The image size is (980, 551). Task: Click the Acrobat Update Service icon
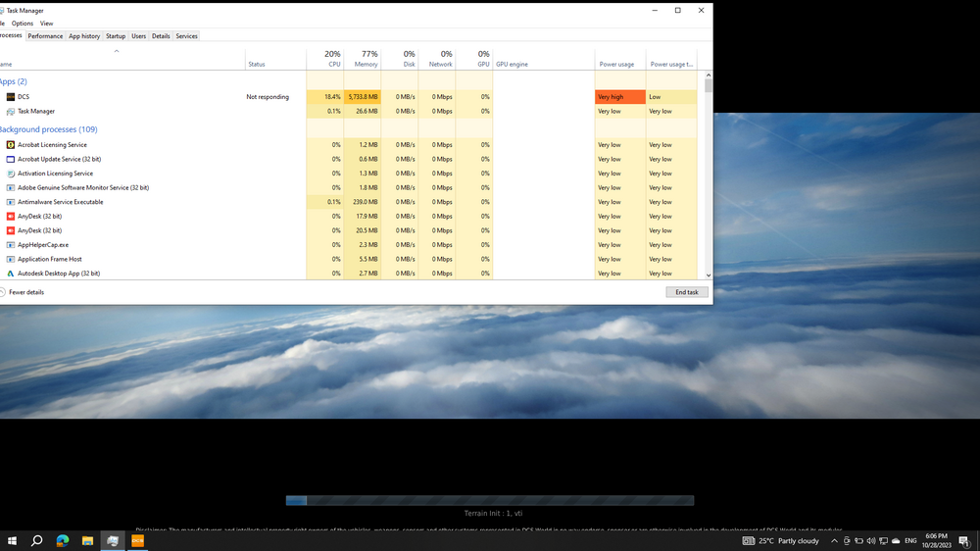click(11, 160)
